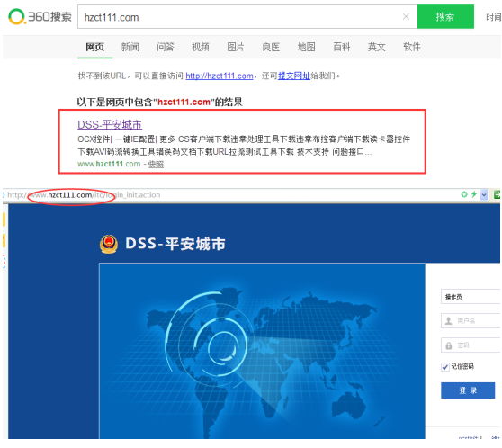Screen dimensions: 502x448
Task: Switch to the 图片 tab
Action: tap(236, 47)
